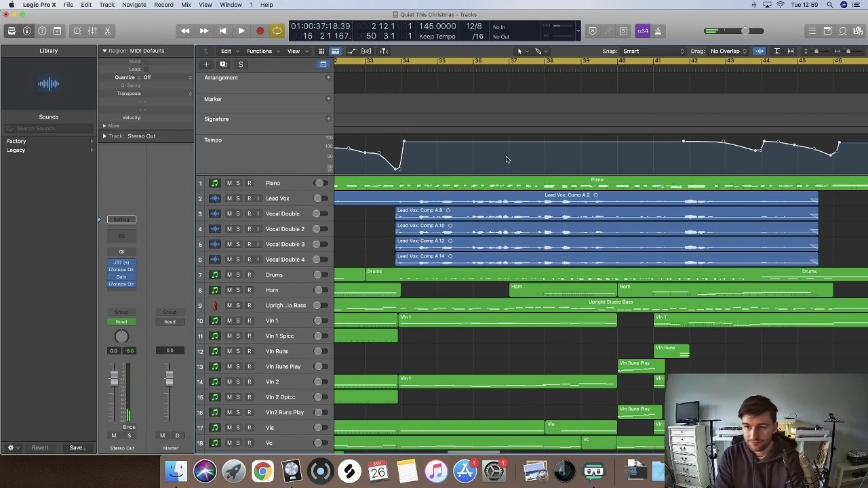Open the Navigate menu

click(x=134, y=5)
